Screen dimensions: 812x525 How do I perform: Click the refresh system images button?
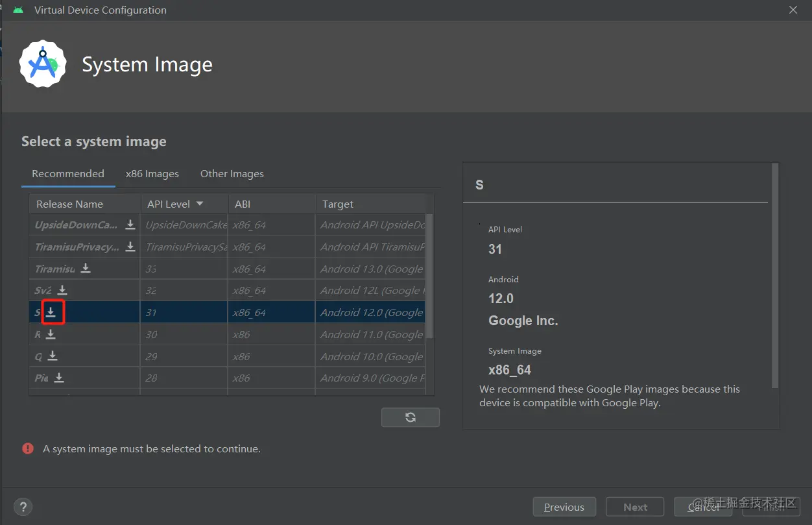tap(410, 417)
